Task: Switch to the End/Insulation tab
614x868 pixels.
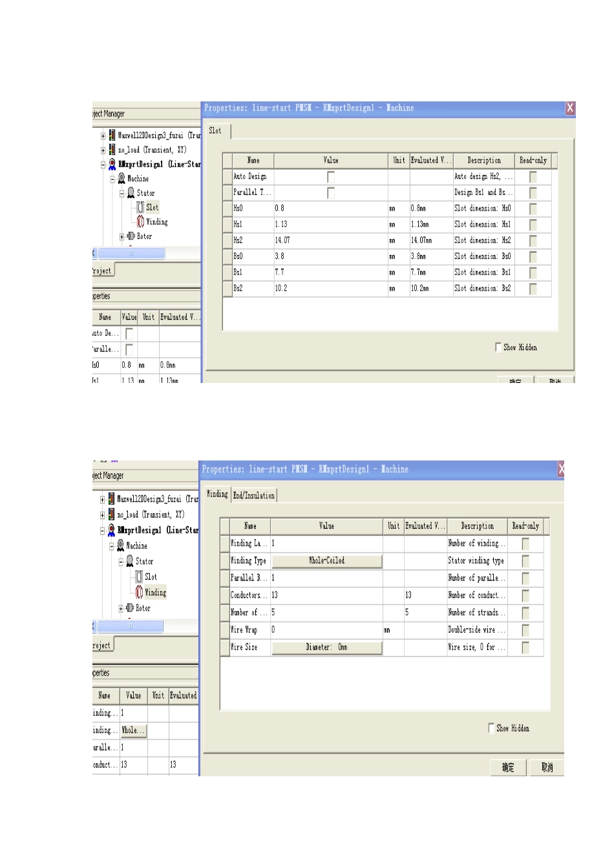Action: click(254, 495)
